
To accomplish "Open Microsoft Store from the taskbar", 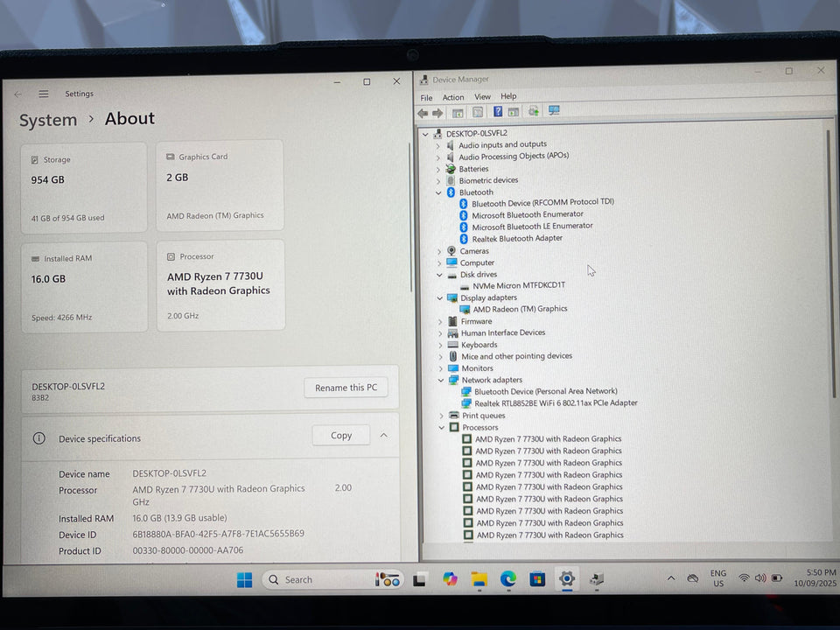I will pos(537,579).
